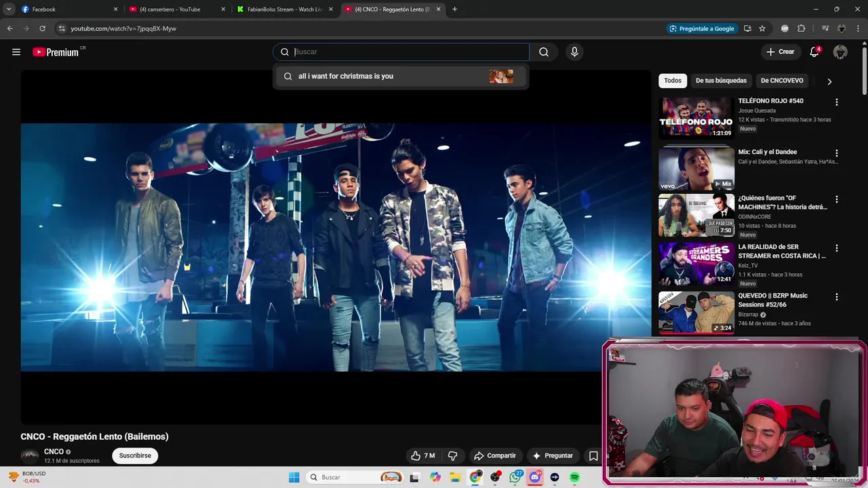Switch to the canserbero - YouTube tab
The height and width of the screenshot is (488, 868).
178,9
